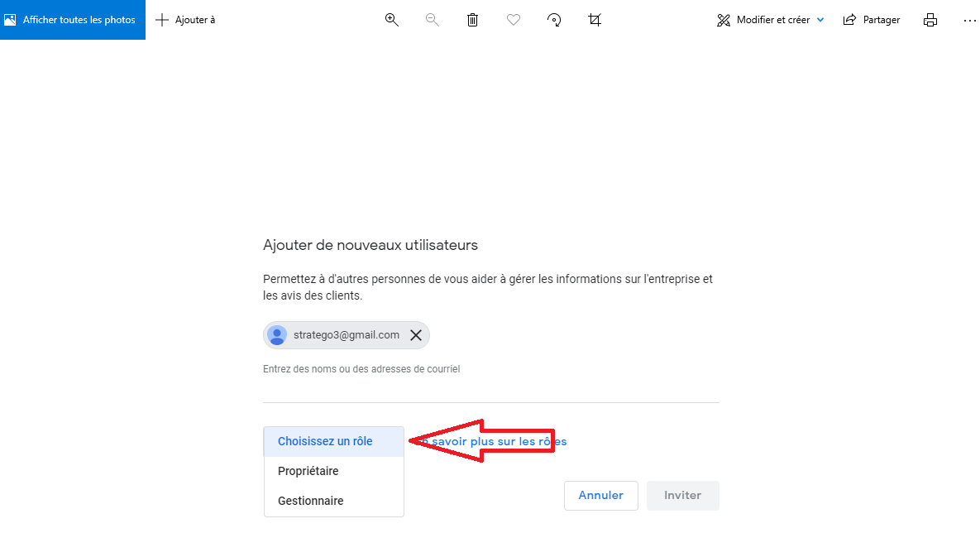Click the Annuler button

(x=600, y=496)
